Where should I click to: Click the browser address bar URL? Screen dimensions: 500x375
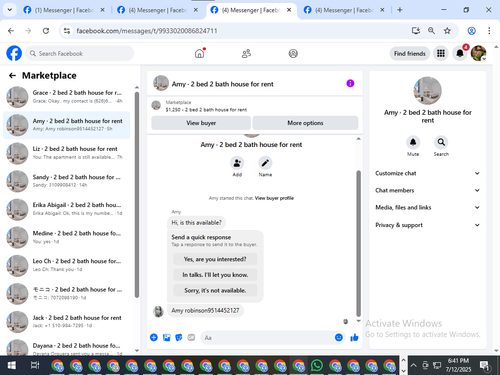(x=147, y=31)
